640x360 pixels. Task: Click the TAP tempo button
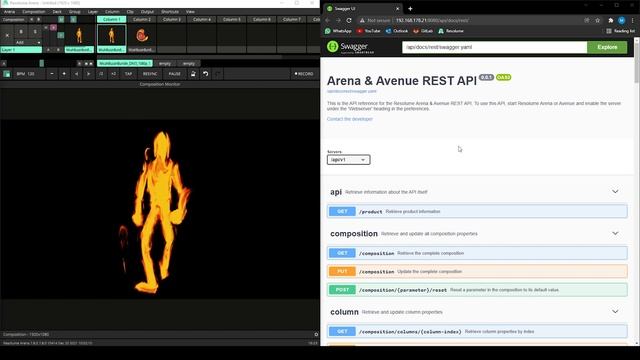129,74
